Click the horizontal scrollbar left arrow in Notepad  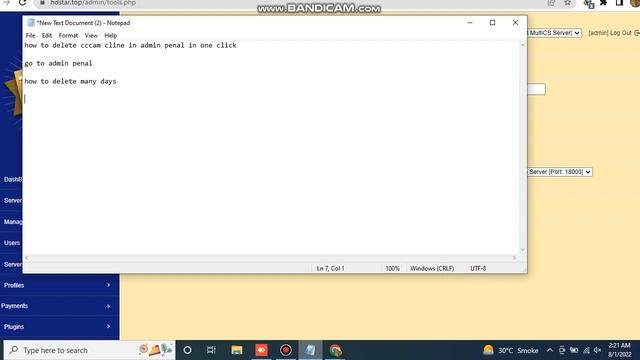point(27,258)
